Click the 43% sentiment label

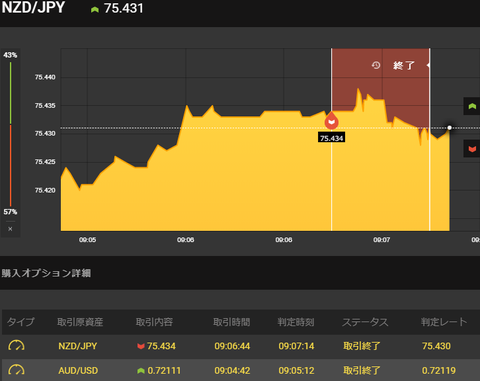click(10, 55)
